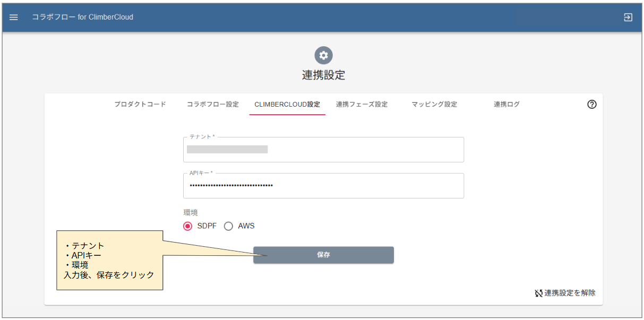Open the コラボフロー設定 tab
The width and height of the screenshot is (644, 320).
[212, 105]
